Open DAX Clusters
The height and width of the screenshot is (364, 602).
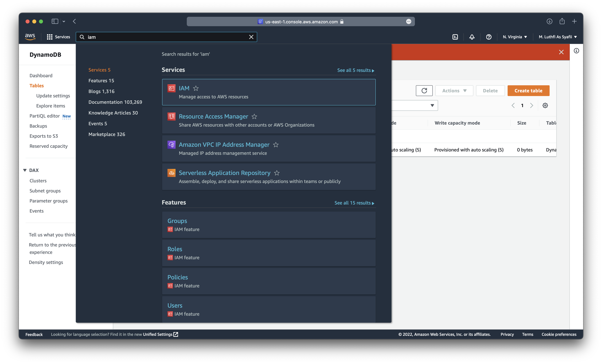coord(38,180)
